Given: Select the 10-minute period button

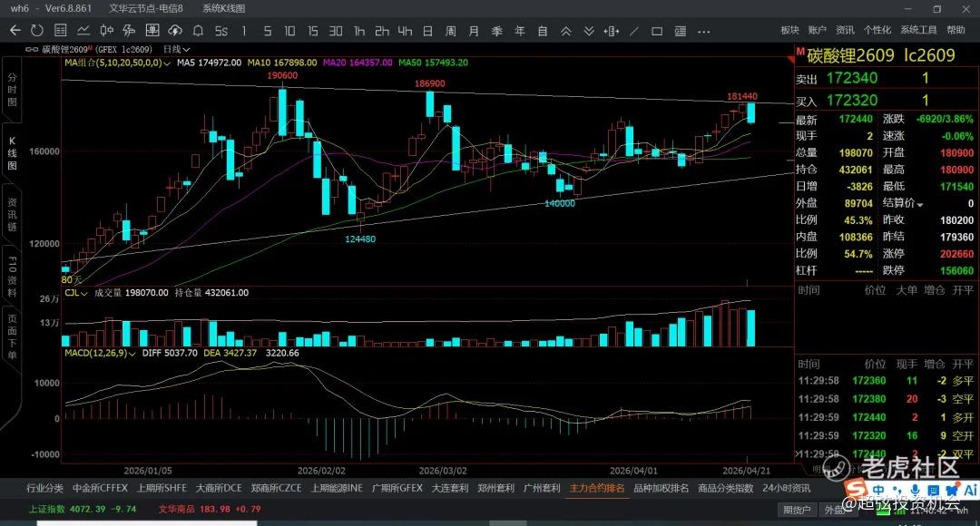Looking at the screenshot, I should pyautogui.click(x=290, y=31).
